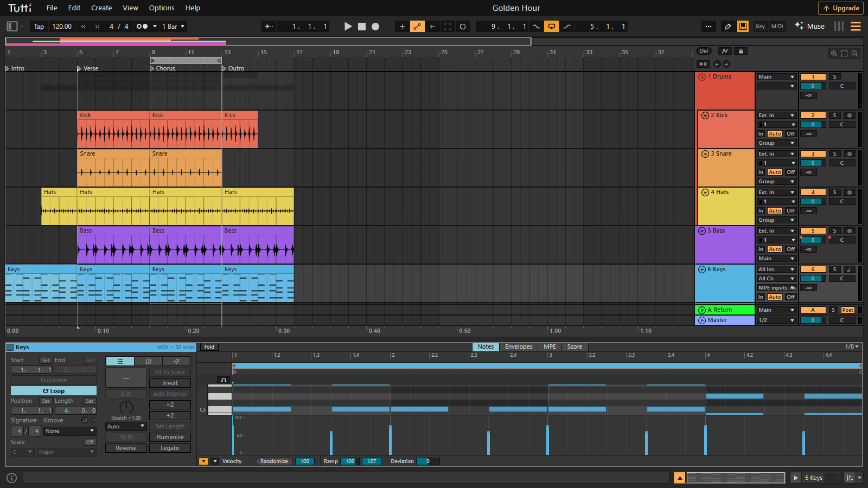Click the Stop transport button
This screenshot has width=868, height=488.
362,26
